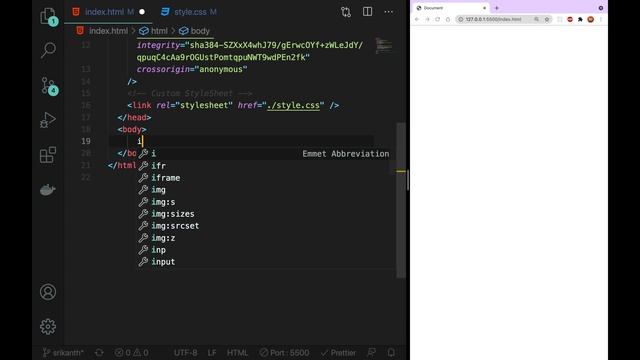Open the Explorer view in activity bar
This screenshot has height=360, width=640.
(49, 16)
